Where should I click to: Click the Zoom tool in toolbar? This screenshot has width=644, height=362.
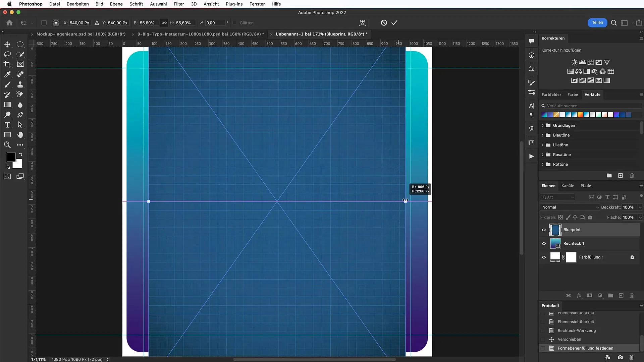(x=7, y=144)
